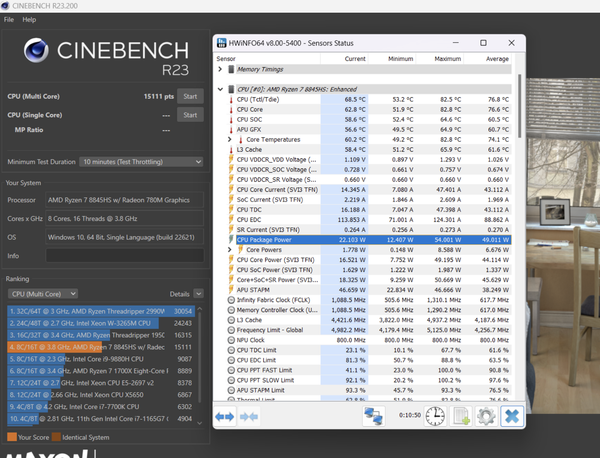
Task: Click the Sensor column header in HWiNFO
Action: pyautogui.click(x=226, y=59)
